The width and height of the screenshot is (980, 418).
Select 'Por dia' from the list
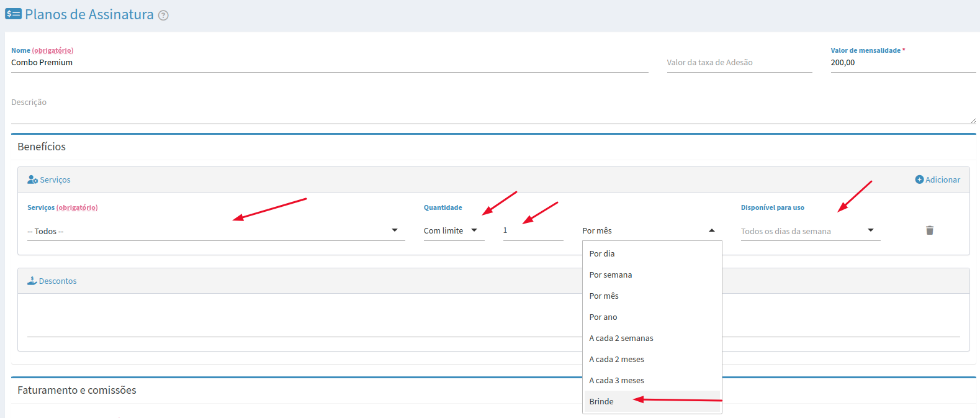pyautogui.click(x=652, y=253)
